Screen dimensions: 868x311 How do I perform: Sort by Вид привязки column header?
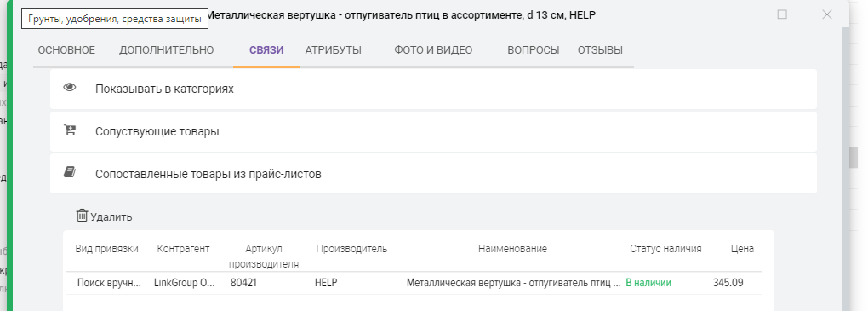[x=107, y=249]
